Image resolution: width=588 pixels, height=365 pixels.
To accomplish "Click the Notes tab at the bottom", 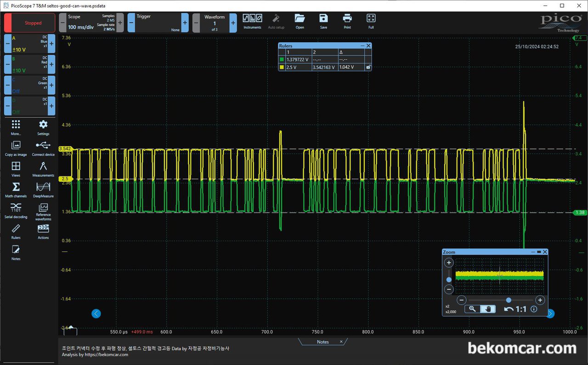I will pos(323,342).
